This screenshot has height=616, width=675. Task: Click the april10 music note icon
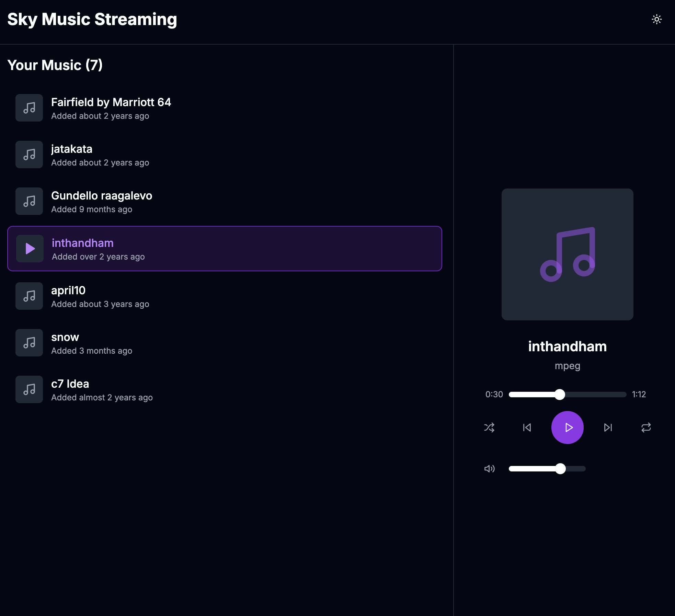[29, 296]
